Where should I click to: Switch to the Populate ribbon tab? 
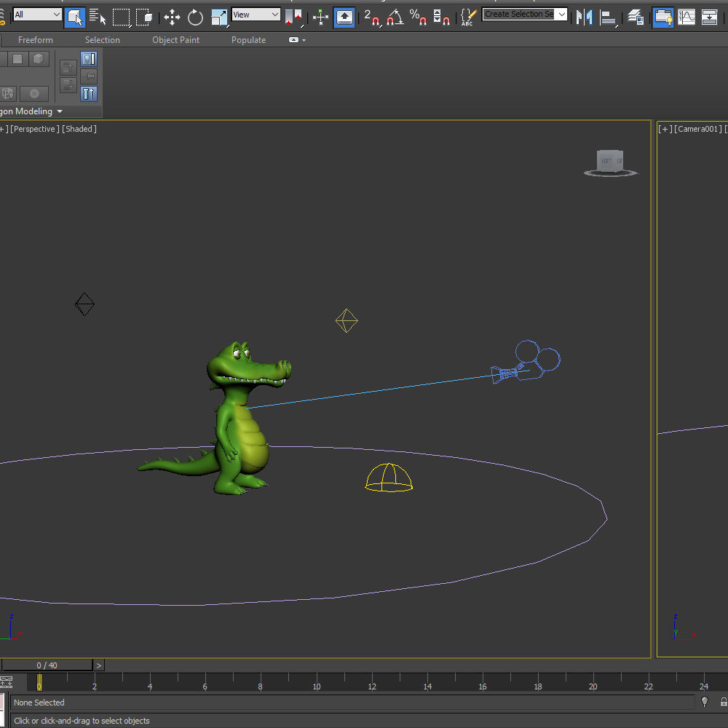(249, 40)
